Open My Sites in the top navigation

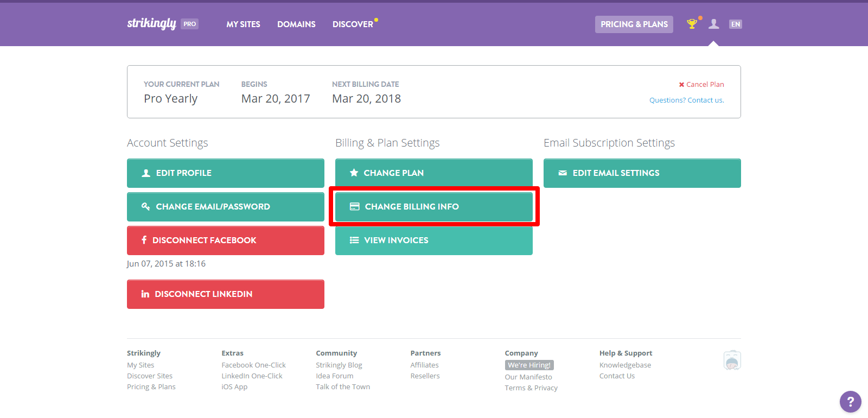tap(243, 24)
